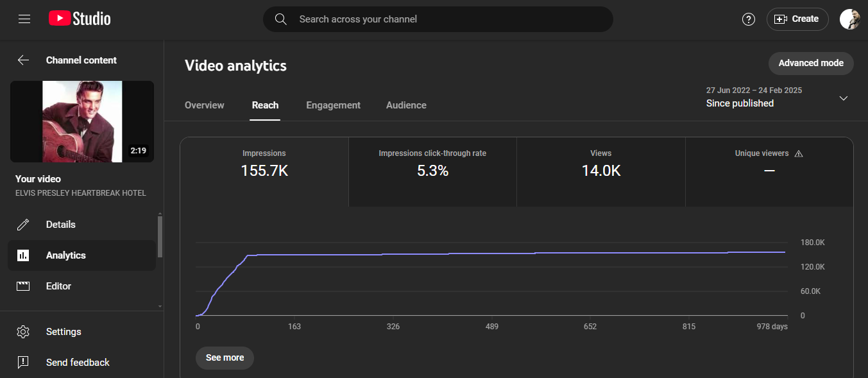Image resolution: width=868 pixels, height=378 pixels.
Task: Click the Your video label
Action: click(38, 179)
